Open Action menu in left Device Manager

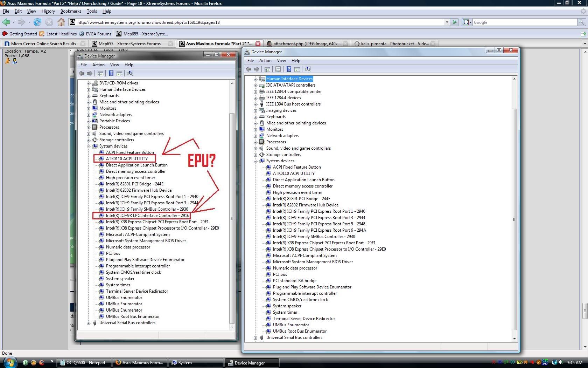pyautogui.click(x=98, y=65)
